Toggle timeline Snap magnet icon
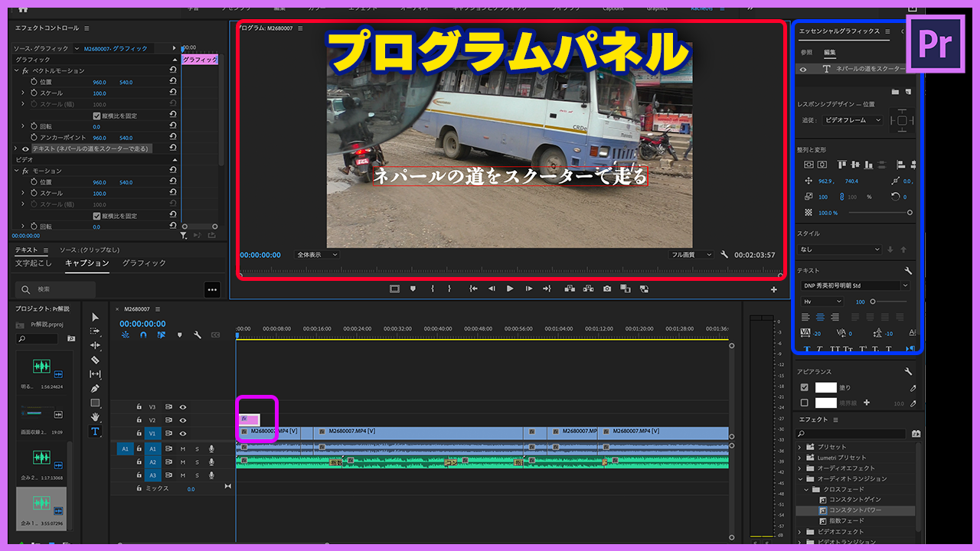This screenshot has width=980, height=551. click(143, 334)
